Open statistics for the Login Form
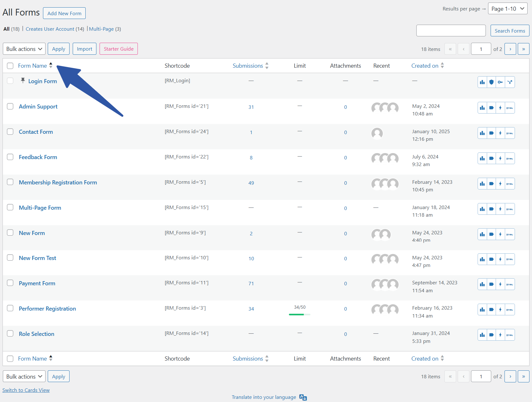The height and width of the screenshot is (402, 532). 482,82
